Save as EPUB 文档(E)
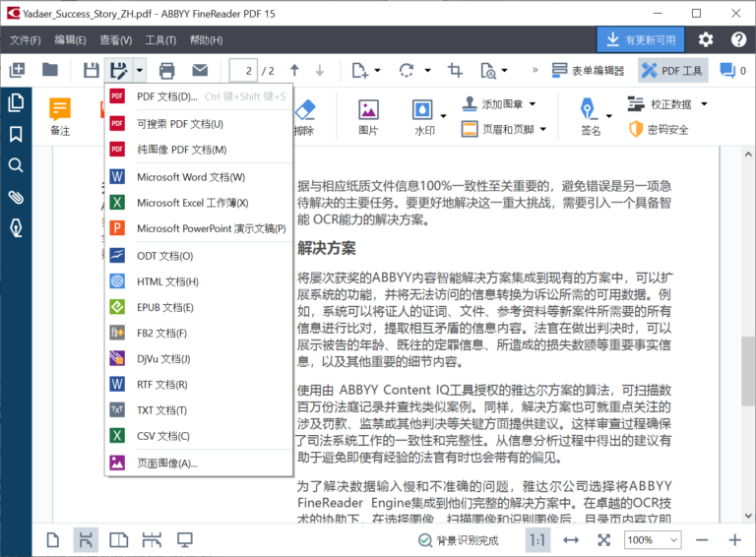 click(199, 307)
